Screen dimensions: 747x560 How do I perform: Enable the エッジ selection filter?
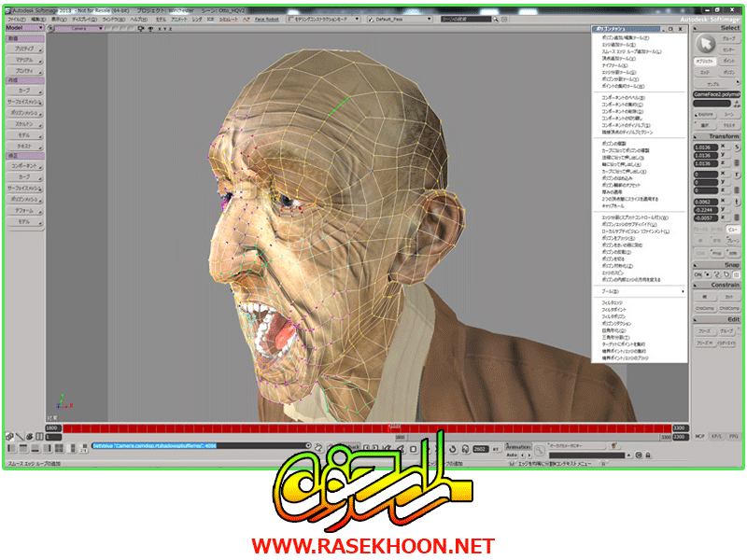(704, 73)
